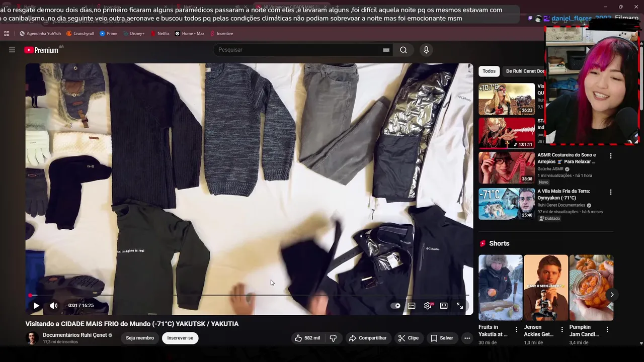Open options for Jensen Ackles short
This screenshot has width=644, height=362.
561,330
